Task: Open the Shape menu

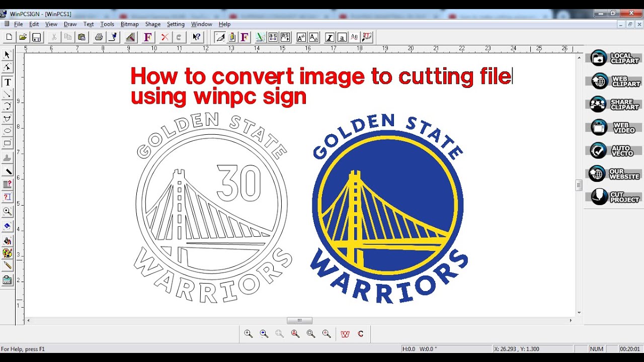Action: tap(153, 24)
